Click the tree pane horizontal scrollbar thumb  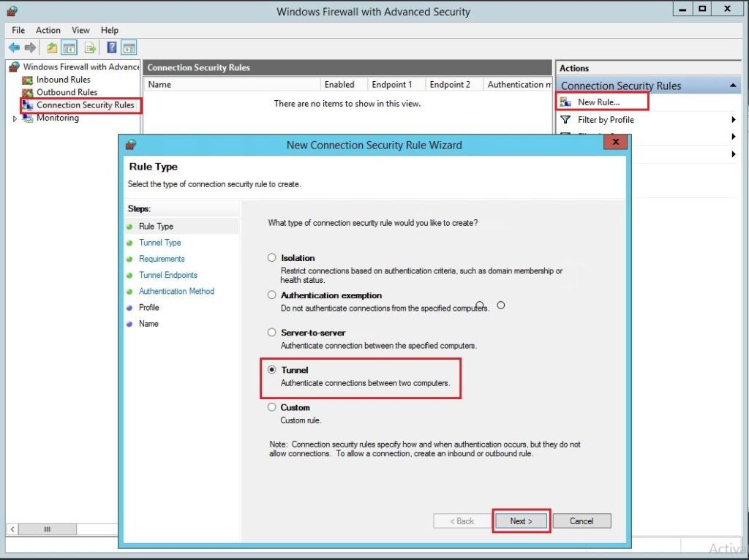tap(48, 529)
